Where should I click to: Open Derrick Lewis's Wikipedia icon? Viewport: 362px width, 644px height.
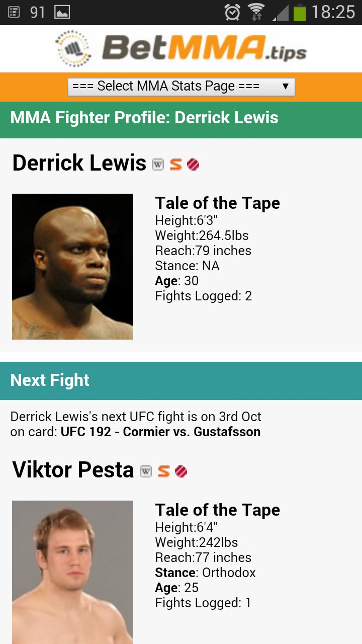pos(157,164)
